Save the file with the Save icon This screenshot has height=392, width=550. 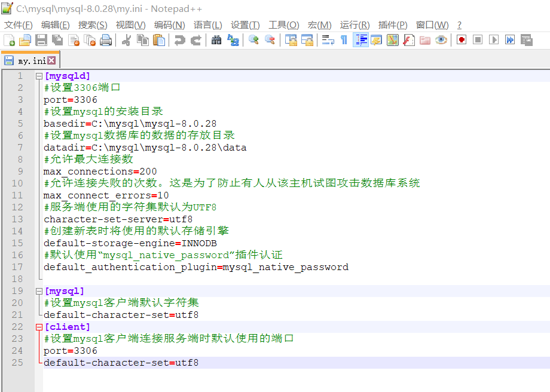tap(41, 40)
